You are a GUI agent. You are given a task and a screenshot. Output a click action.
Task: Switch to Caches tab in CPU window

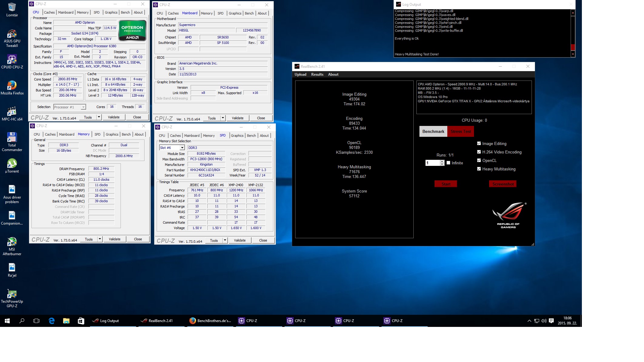[49, 12]
